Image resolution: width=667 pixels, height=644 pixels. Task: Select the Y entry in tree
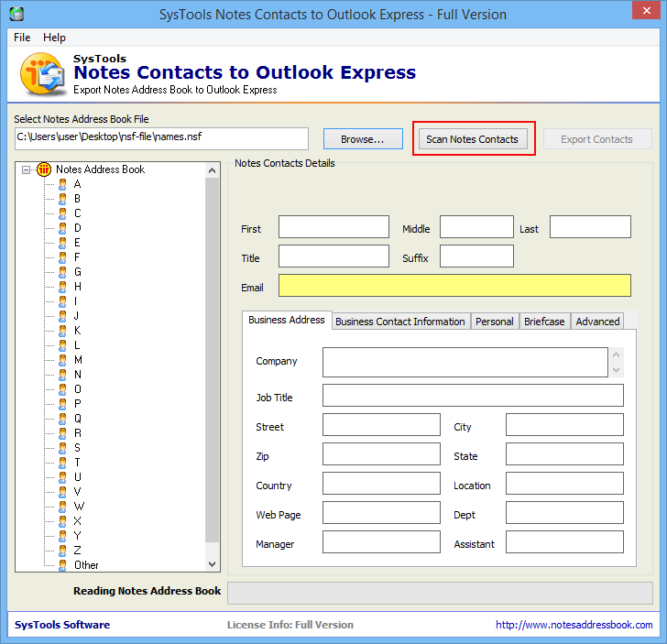point(77,536)
